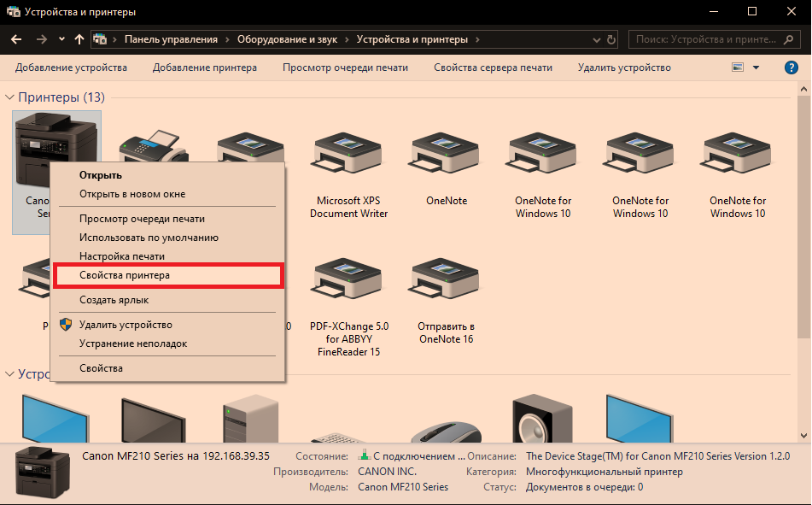This screenshot has width=812, height=505.
Task: Choose Устранение неполадок in context menu
Action: (x=168, y=344)
